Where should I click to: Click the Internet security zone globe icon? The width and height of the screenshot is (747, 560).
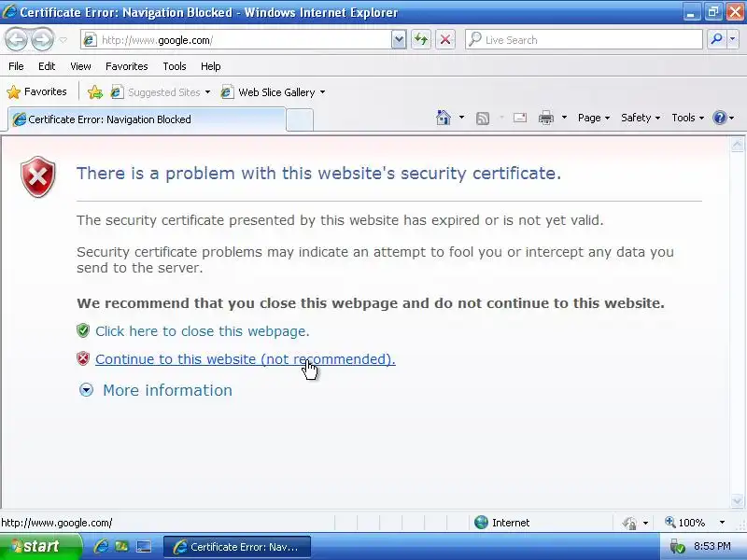pos(481,523)
